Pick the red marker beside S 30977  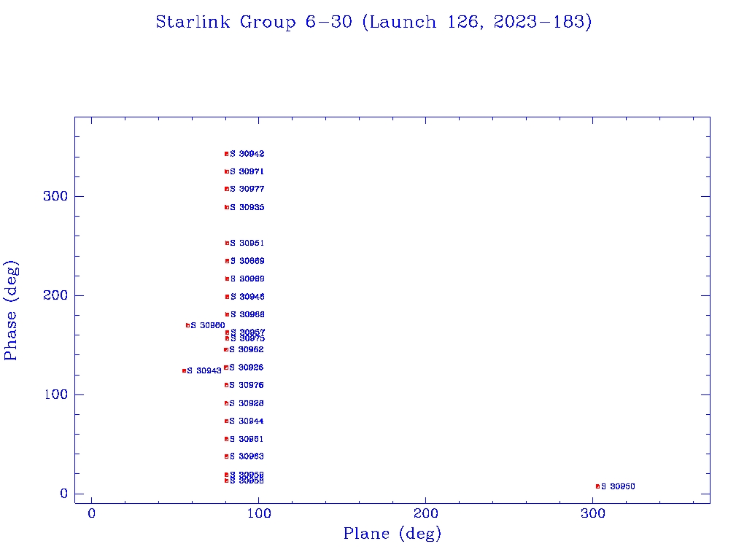pyautogui.click(x=227, y=189)
